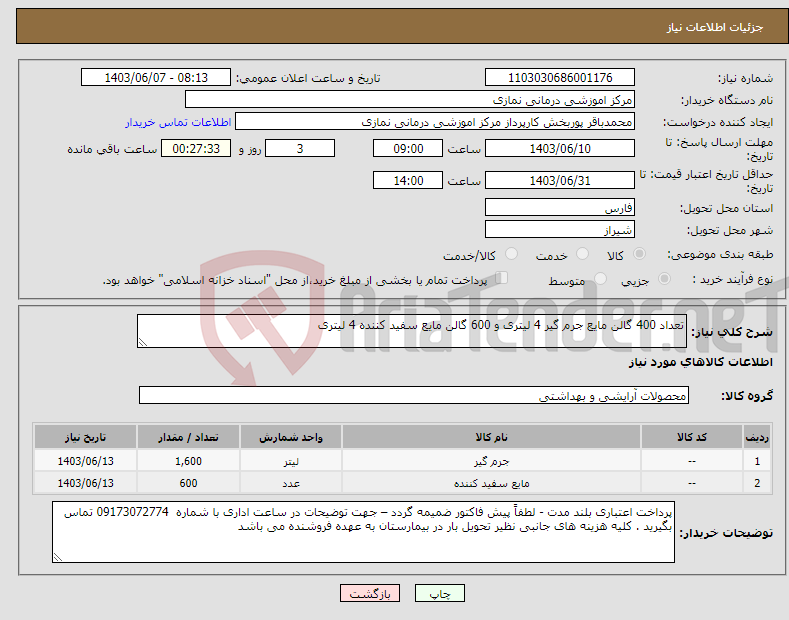The image size is (789, 620).
Task: Click the delivery province field فارس
Action: [560, 207]
